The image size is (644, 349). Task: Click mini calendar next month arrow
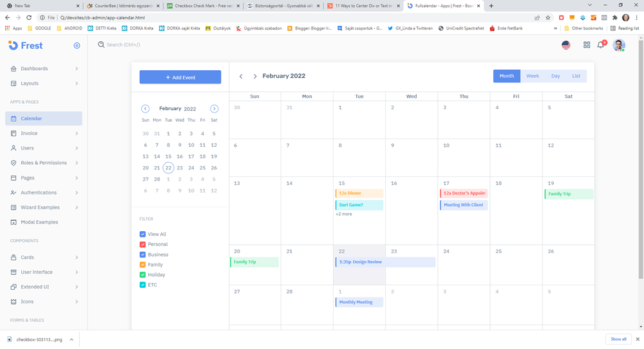[x=214, y=109]
